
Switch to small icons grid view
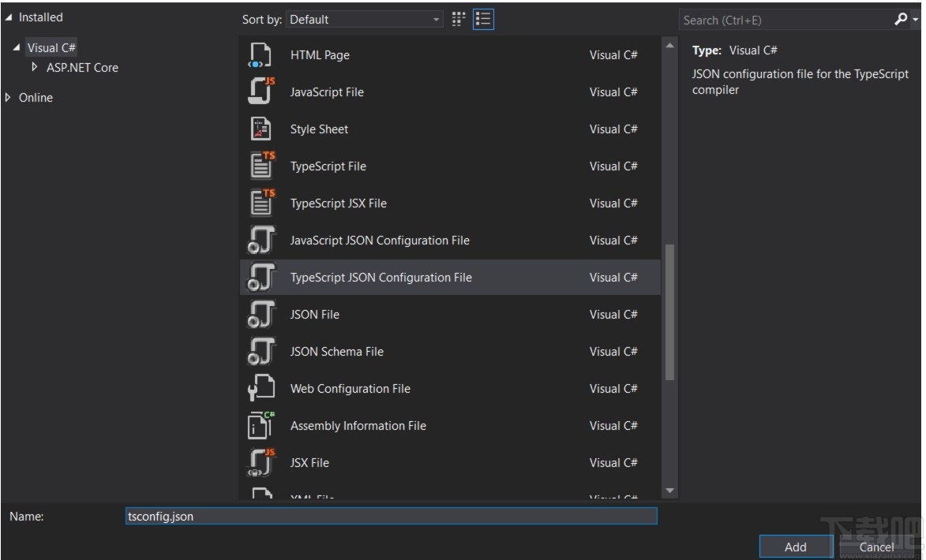click(x=459, y=20)
